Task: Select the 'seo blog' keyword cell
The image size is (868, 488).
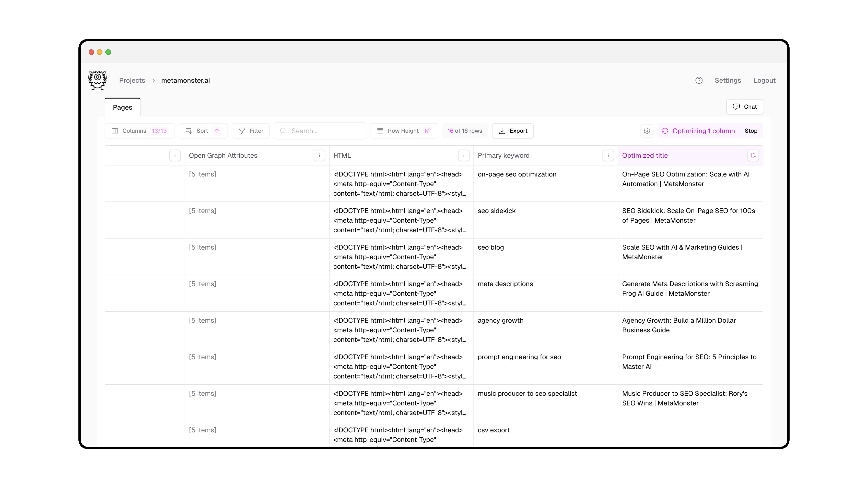Action: coord(546,257)
